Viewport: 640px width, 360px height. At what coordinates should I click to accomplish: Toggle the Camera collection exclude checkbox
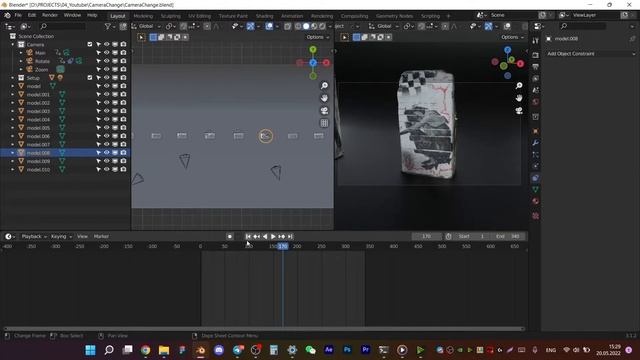coord(89,44)
